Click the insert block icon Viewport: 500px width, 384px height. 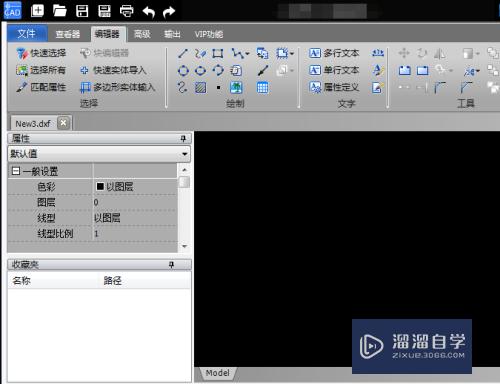(x=262, y=53)
